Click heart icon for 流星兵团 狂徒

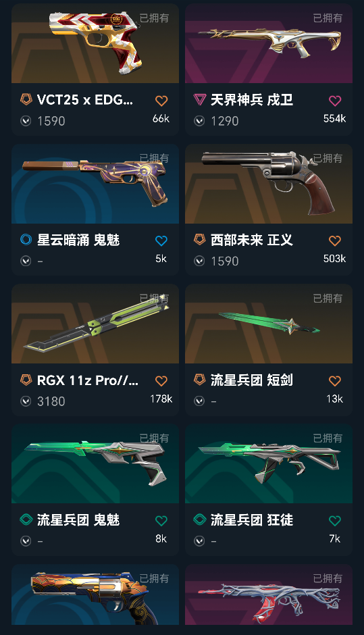click(x=335, y=521)
